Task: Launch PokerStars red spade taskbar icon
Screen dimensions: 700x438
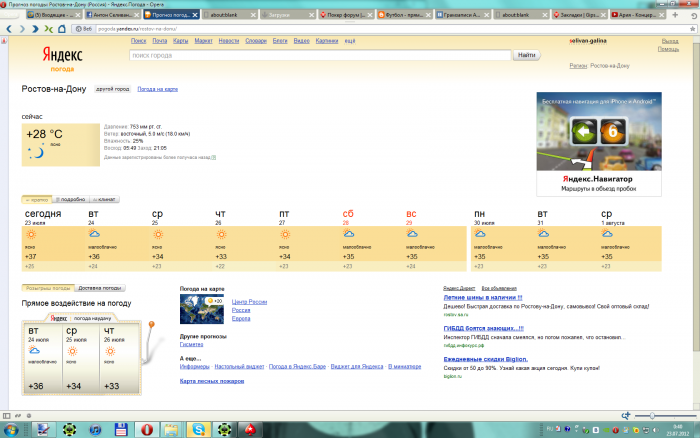Action: point(250,430)
